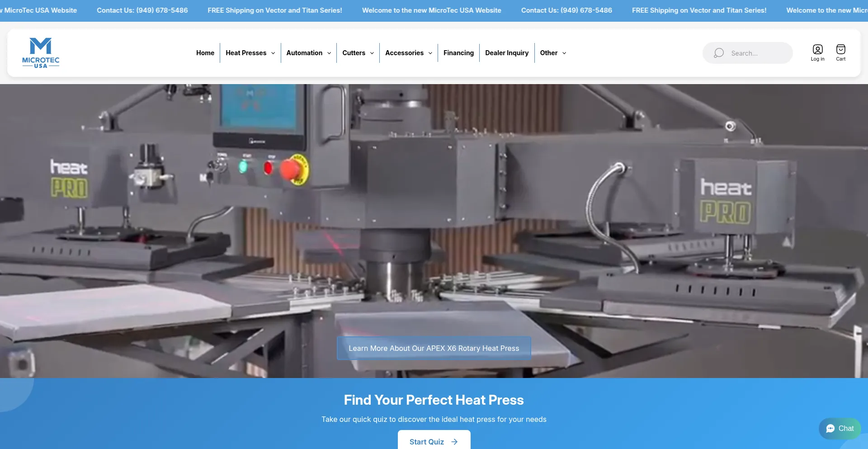Open the Accessories menu

pyautogui.click(x=404, y=53)
